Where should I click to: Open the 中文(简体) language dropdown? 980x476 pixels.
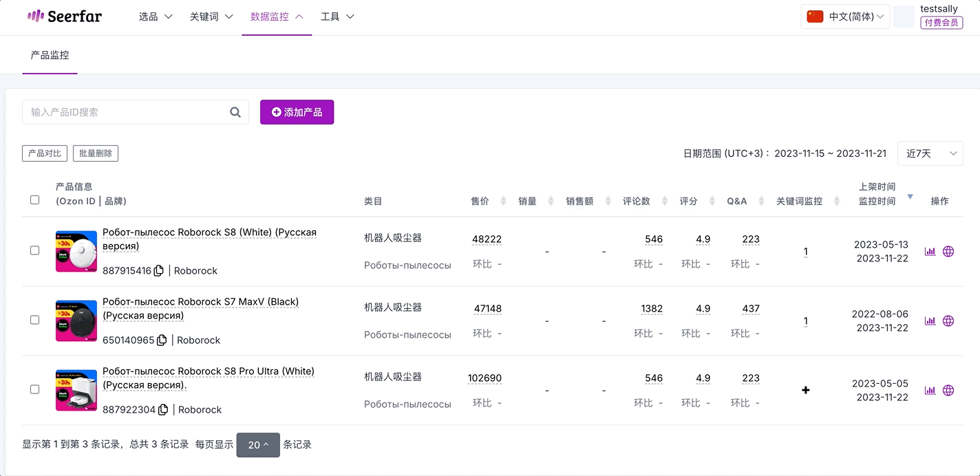846,17
